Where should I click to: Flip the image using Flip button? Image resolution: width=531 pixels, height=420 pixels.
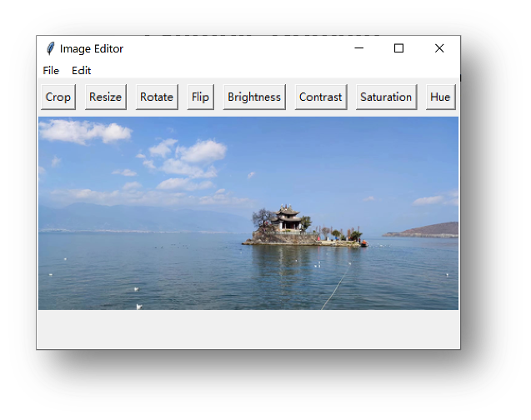coord(200,97)
